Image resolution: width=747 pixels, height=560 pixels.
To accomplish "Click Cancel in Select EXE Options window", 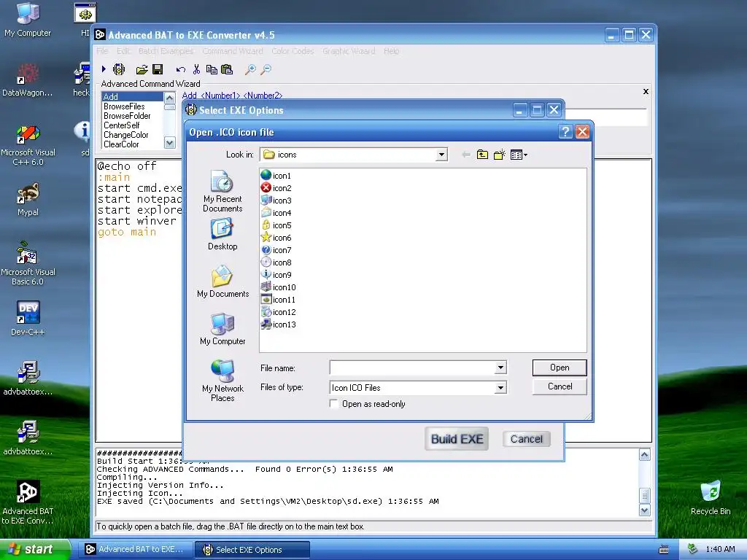I will pyautogui.click(x=527, y=439).
